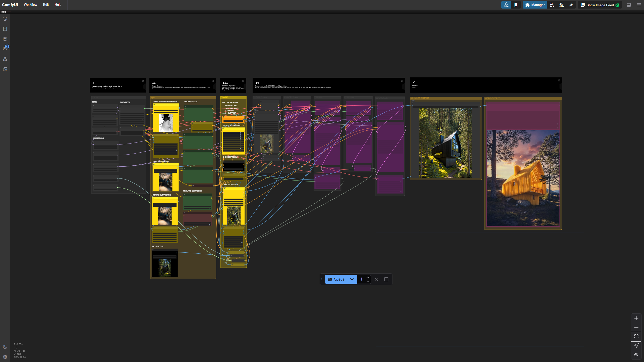The height and width of the screenshot is (362, 644).
Task: Click Show Image Feed button
Action: (x=600, y=5)
